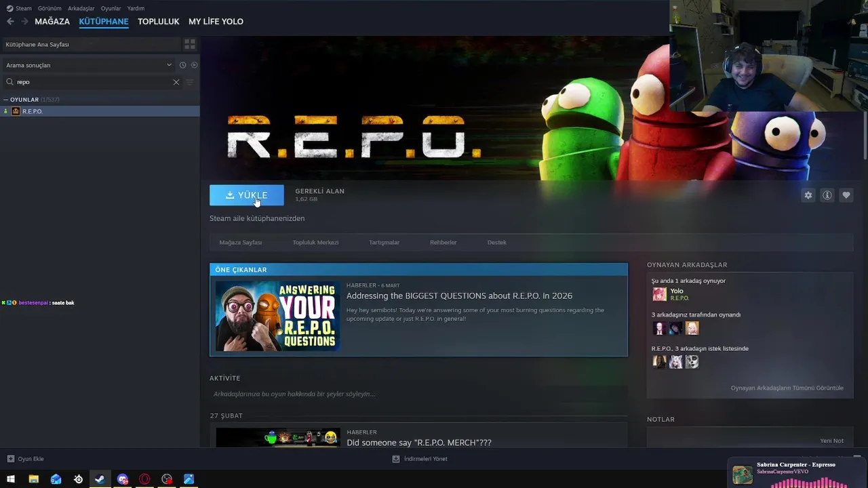Go back with the left arrow
The height and width of the screenshot is (488, 868).
(x=10, y=22)
